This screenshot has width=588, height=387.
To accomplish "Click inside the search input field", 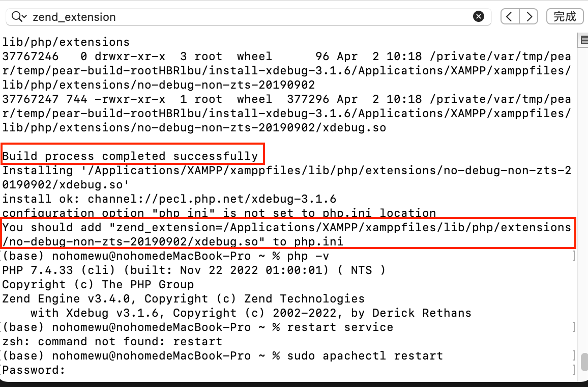I will pyautogui.click(x=203, y=16).
